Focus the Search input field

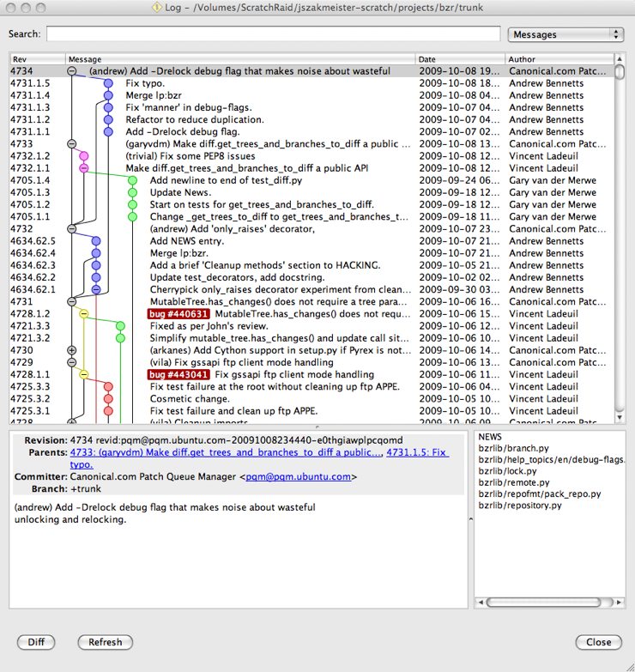(x=274, y=33)
